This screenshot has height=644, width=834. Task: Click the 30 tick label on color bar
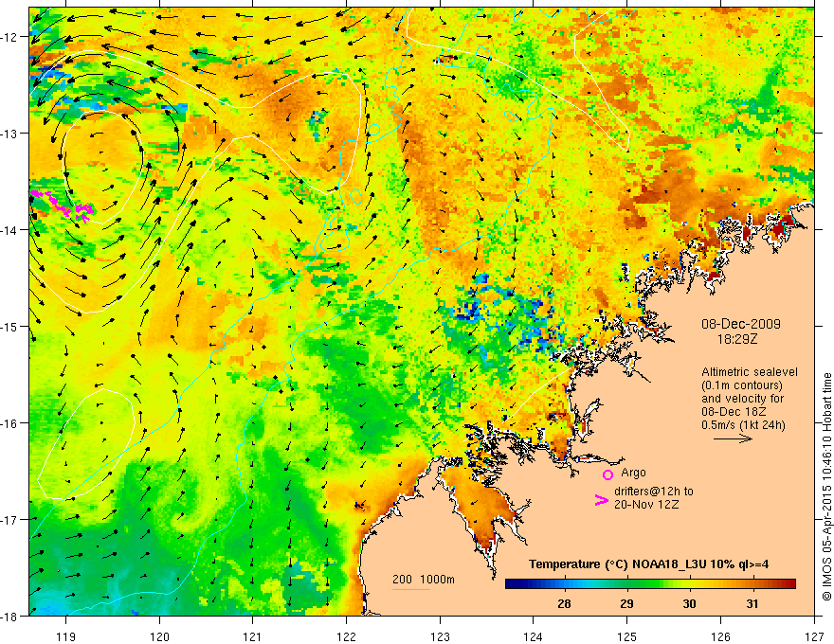coord(689,603)
